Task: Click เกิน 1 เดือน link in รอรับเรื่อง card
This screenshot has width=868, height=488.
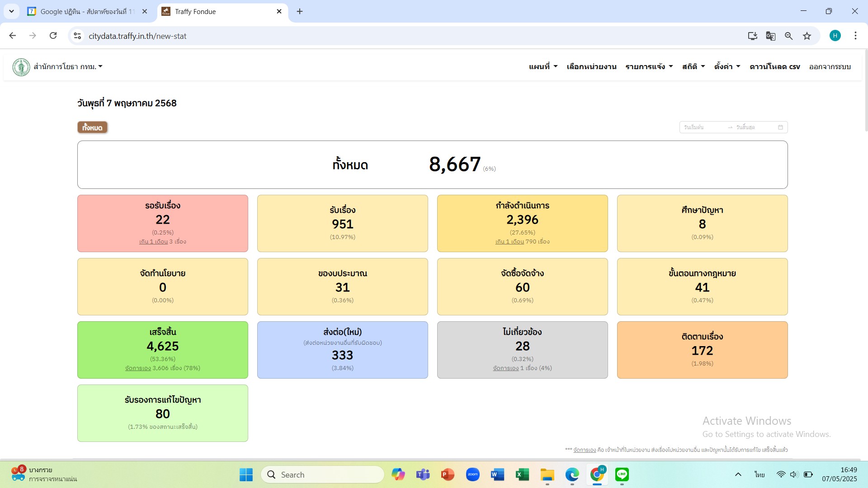Action: (153, 242)
